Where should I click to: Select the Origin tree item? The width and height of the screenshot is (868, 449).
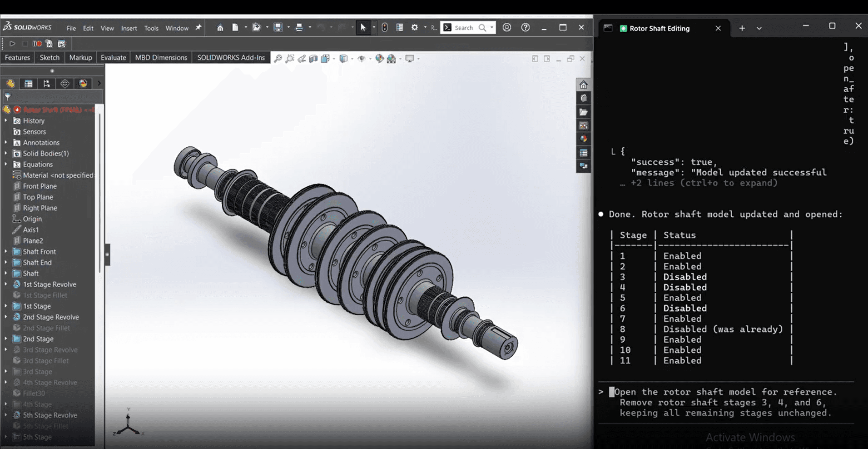coord(32,219)
